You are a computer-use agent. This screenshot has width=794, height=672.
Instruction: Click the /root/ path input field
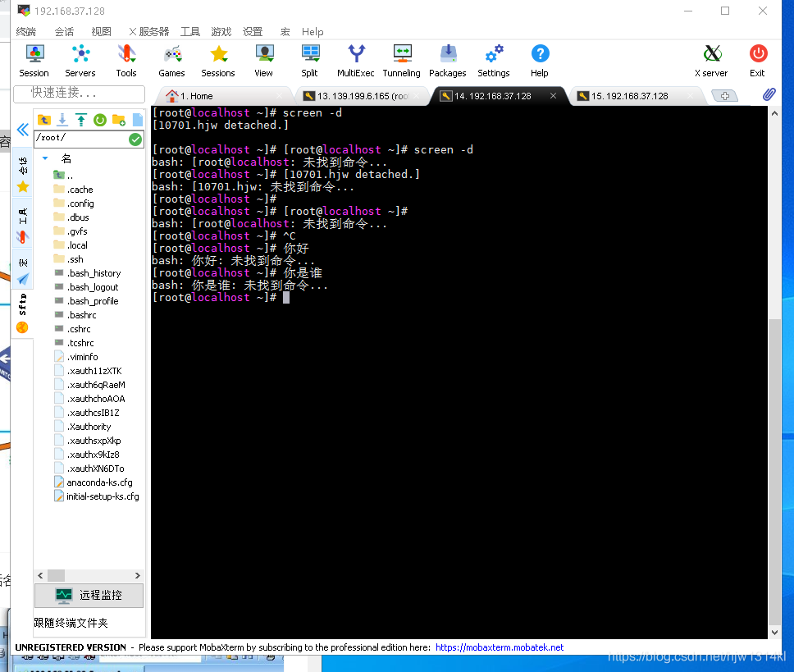(x=81, y=139)
